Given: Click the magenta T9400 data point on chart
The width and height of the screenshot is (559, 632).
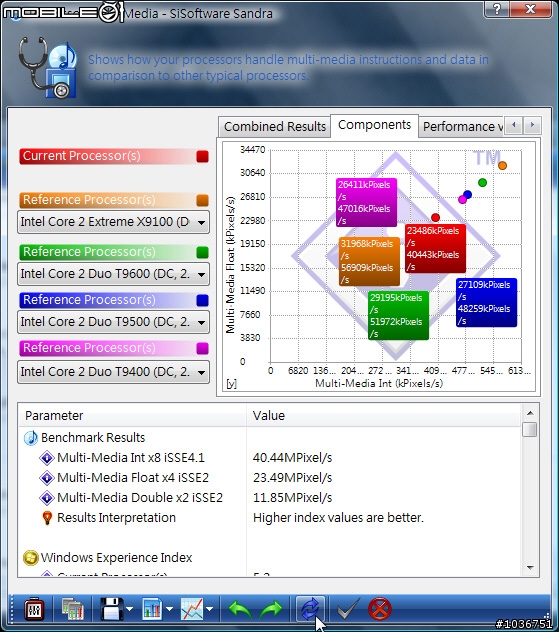Looking at the screenshot, I should [x=463, y=199].
